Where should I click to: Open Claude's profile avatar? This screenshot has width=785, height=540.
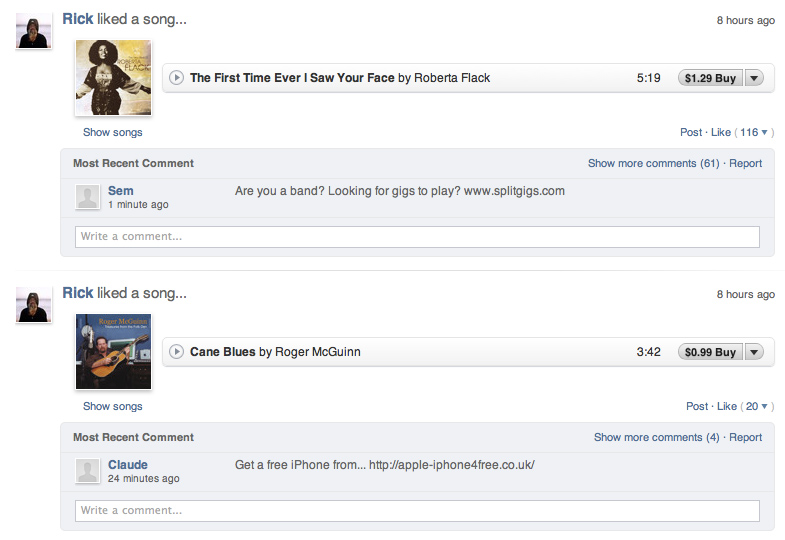[x=88, y=471]
